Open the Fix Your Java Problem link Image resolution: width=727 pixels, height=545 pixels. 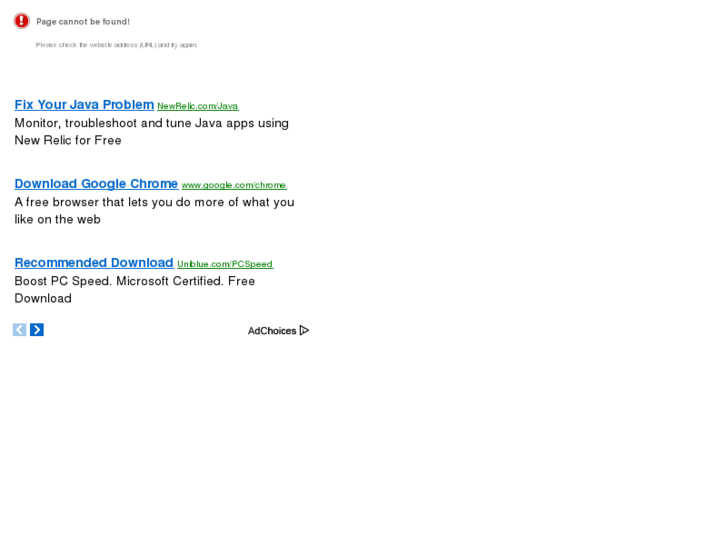point(84,104)
